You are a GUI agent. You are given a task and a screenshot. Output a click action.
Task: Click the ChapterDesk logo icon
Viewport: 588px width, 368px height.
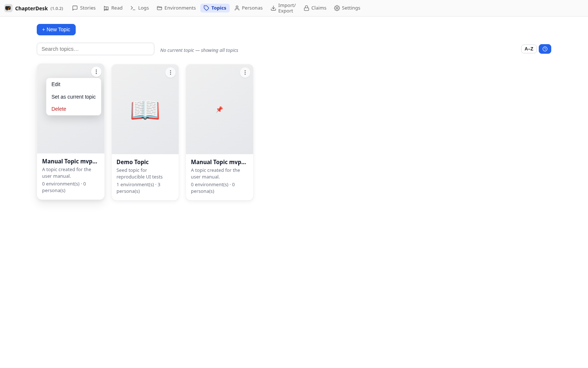8,8
